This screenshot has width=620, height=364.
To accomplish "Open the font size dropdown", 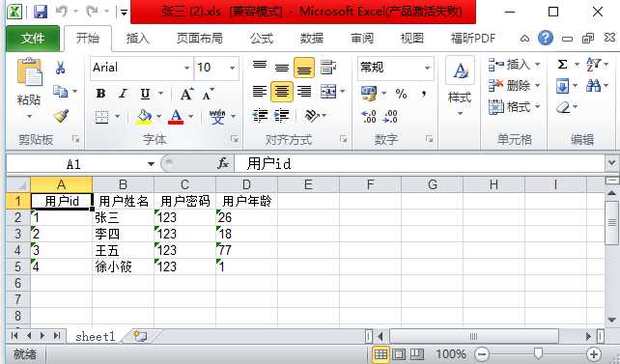I will (x=233, y=68).
